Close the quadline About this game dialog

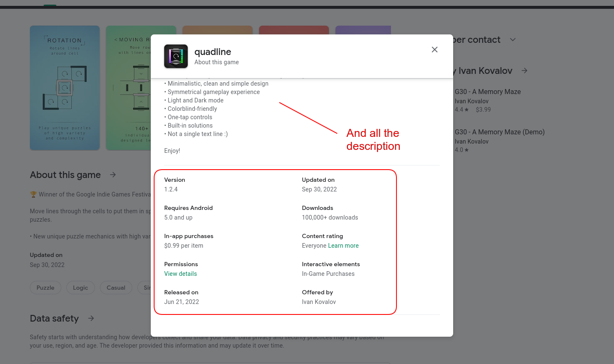(435, 50)
